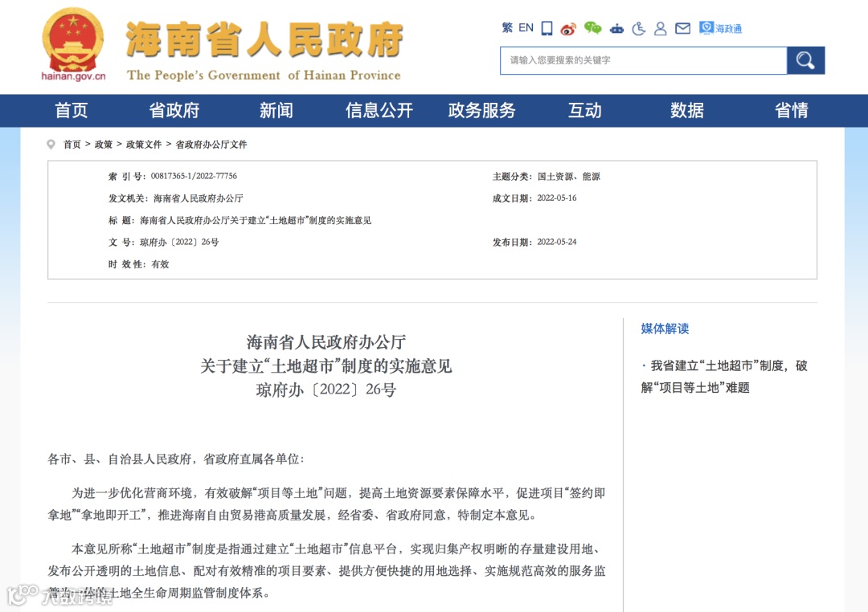Open the smart robot assistant icon
868x612 pixels.
(x=616, y=29)
